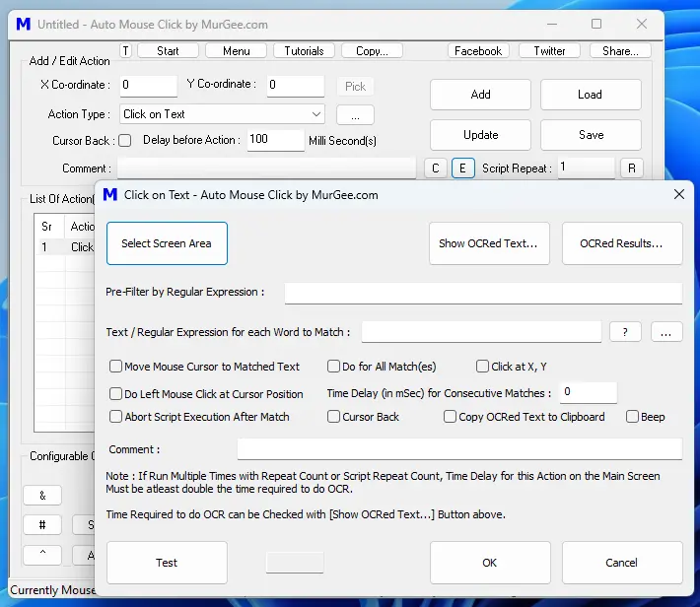
Task: Click the C button near Script Repeat
Action: tap(436, 169)
